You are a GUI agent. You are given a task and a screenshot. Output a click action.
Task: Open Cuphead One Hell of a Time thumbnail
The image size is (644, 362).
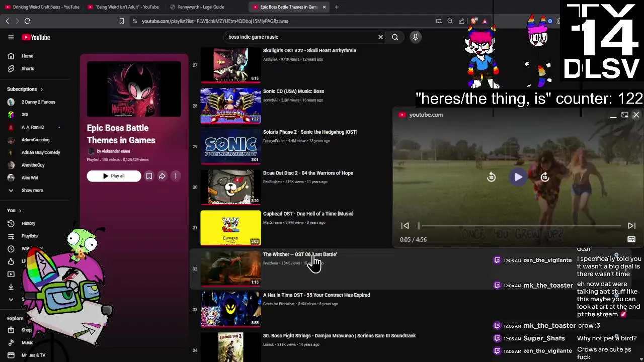tap(230, 228)
